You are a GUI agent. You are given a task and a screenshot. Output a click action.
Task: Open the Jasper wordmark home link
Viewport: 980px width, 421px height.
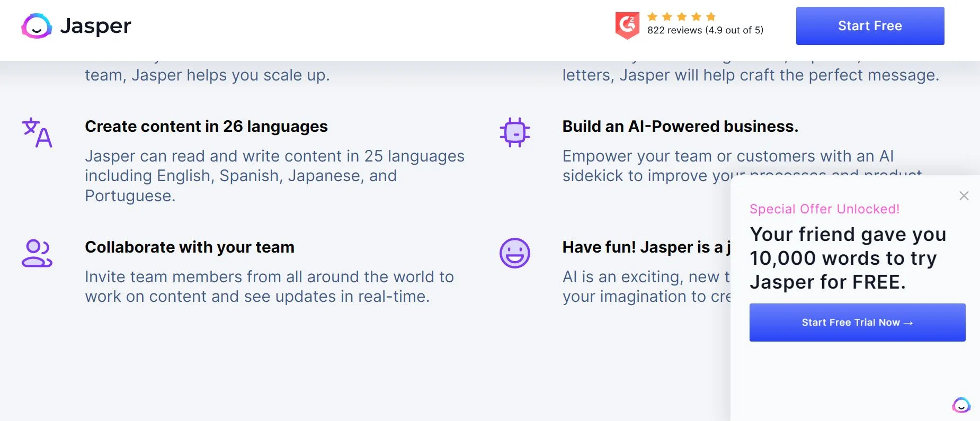pyautogui.click(x=96, y=26)
